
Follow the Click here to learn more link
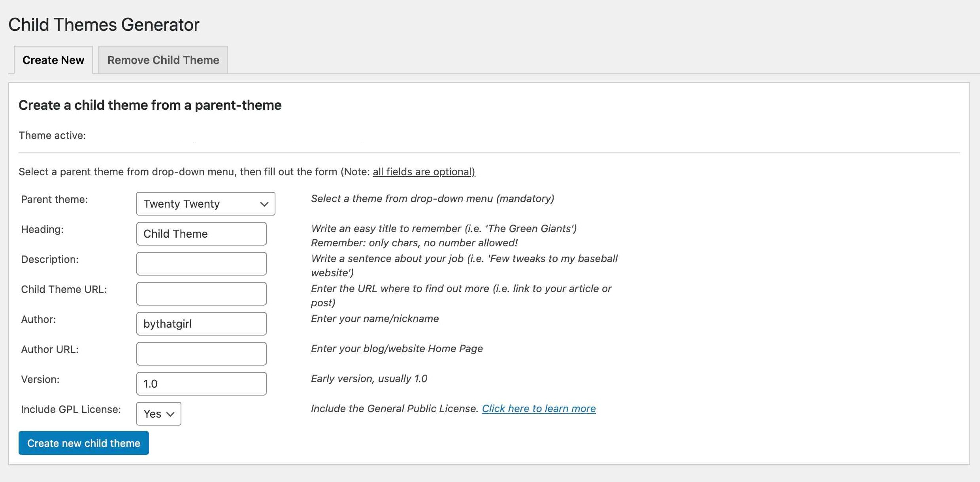click(x=539, y=409)
